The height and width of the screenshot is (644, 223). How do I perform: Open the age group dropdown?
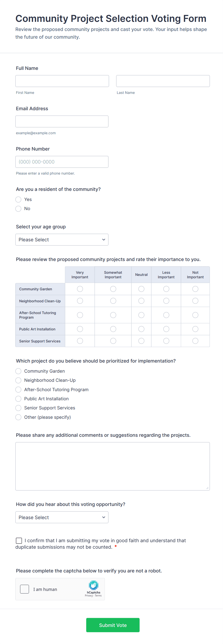[x=62, y=239]
